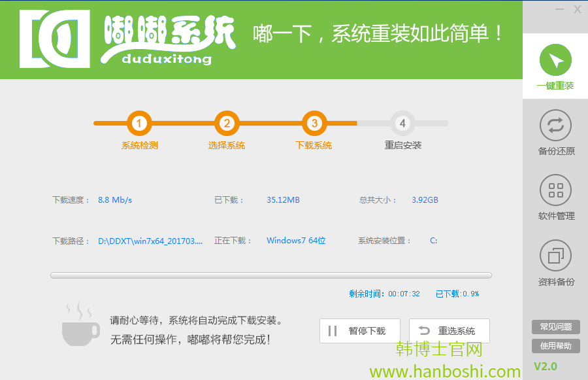
Task: Click the Windows7 64位 text
Action: [x=296, y=241]
